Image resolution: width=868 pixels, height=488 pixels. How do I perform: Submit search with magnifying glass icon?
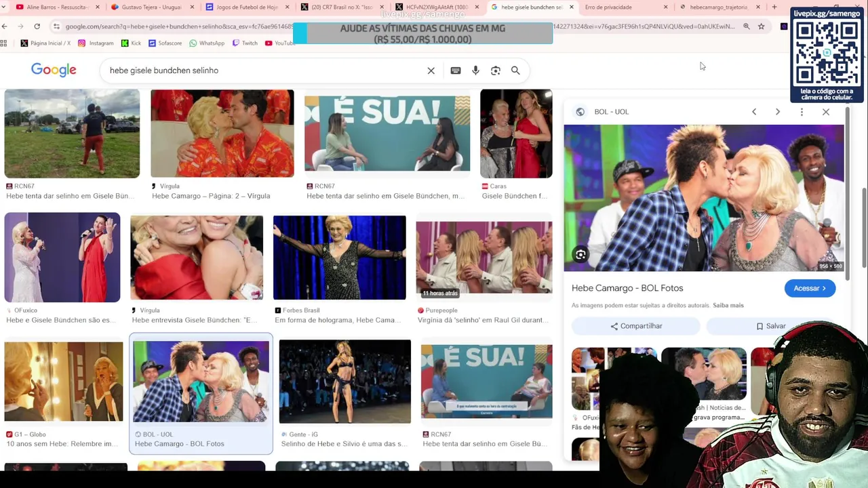(515, 70)
